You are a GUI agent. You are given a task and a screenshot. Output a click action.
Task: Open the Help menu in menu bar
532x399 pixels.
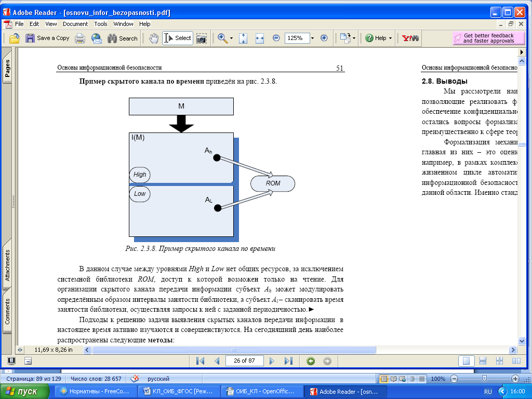click(x=144, y=24)
